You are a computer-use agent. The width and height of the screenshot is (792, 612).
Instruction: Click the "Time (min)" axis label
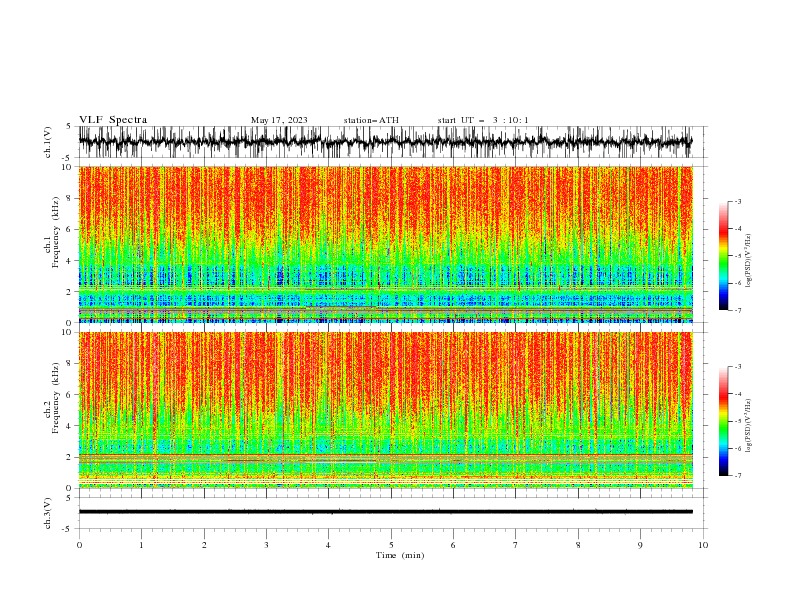(x=400, y=555)
